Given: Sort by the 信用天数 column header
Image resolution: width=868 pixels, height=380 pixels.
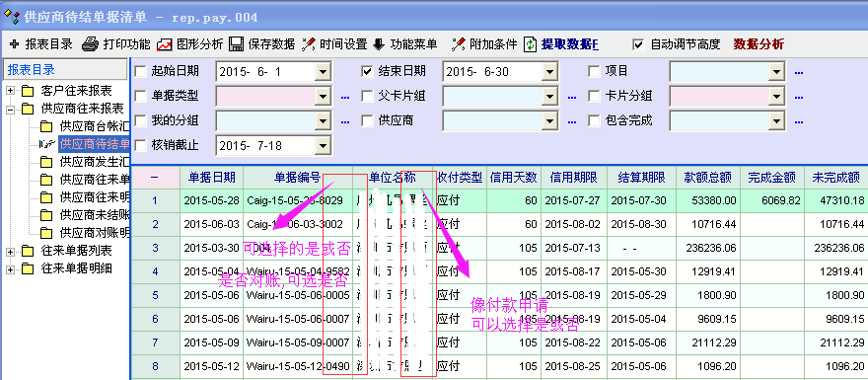Looking at the screenshot, I should [x=515, y=178].
